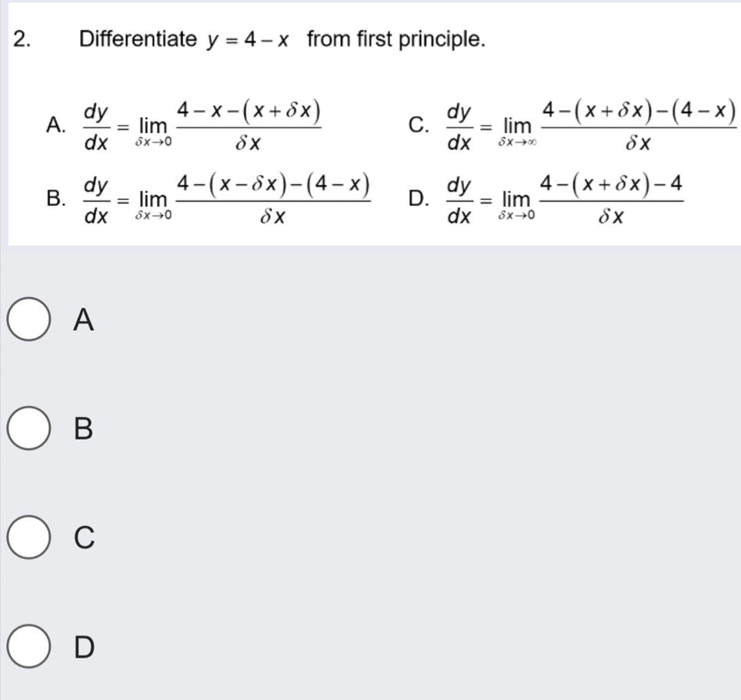Screen dimensions: 741x700
Task: Click option D's limit fraction ending in −4
Action: click(612, 201)
